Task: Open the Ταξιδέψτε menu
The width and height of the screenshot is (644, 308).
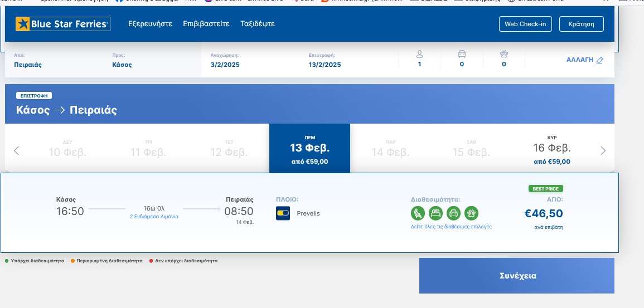Action: pyautogui.click(x=257, y=24)
